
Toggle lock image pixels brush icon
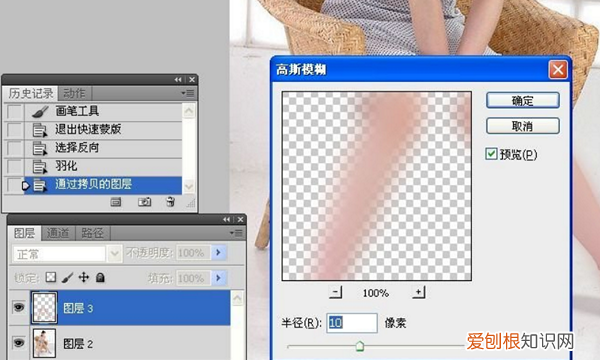point(67,277)
